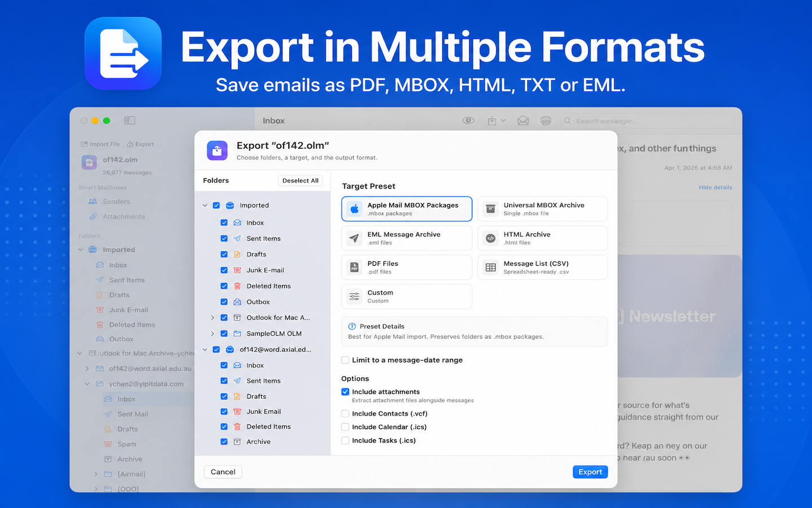
Task: Select the Universal MBOX Archive preset
Action: coord(542,209)
